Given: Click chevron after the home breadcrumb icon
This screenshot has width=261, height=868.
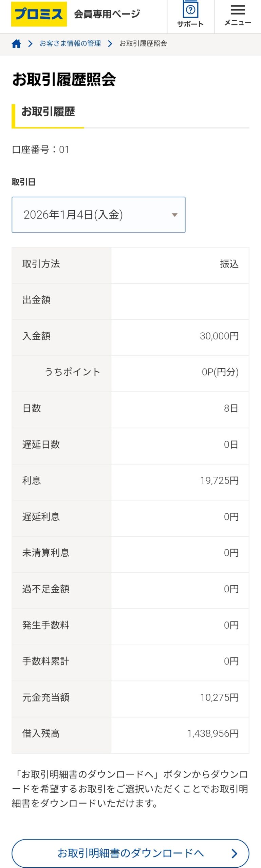Looking at the screenshot, I should (x=30, y=44).
